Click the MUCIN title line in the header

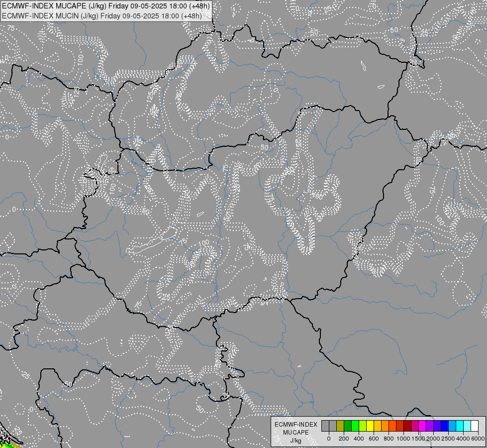(x=102, y=15)
